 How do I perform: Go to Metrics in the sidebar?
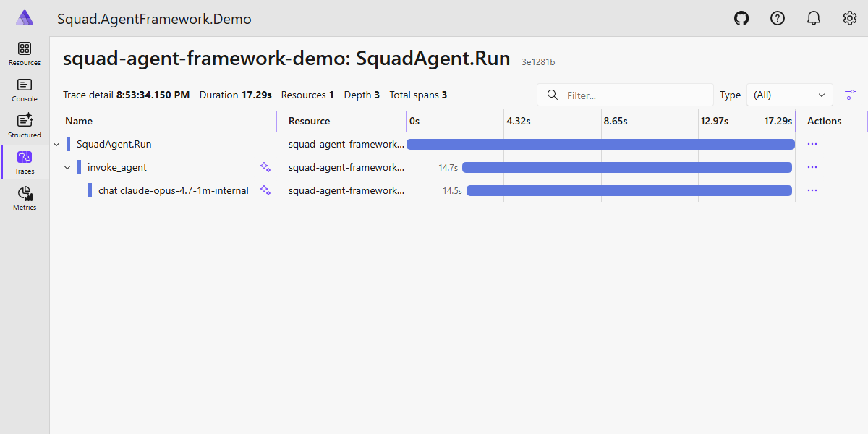click(25, 199)
